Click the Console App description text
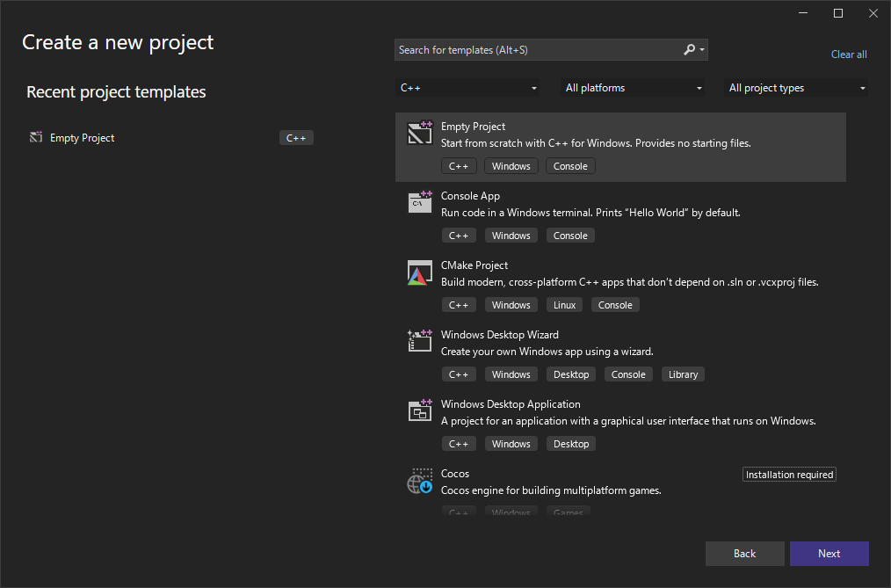 click(x=590, y=213)
